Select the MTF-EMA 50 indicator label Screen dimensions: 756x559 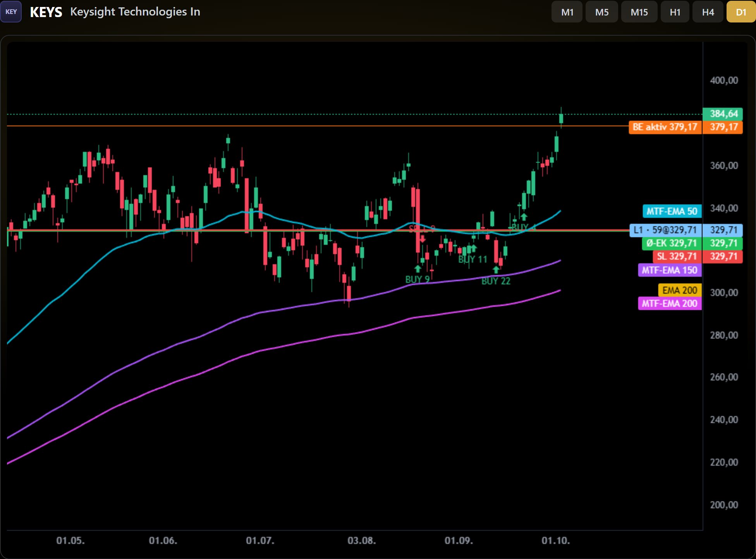click(672, 211)
